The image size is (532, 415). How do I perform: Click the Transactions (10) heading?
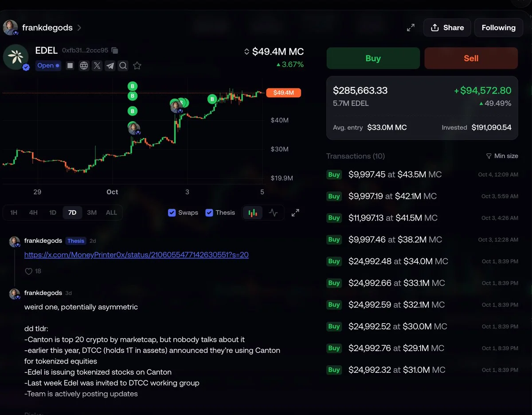[356, 156]
